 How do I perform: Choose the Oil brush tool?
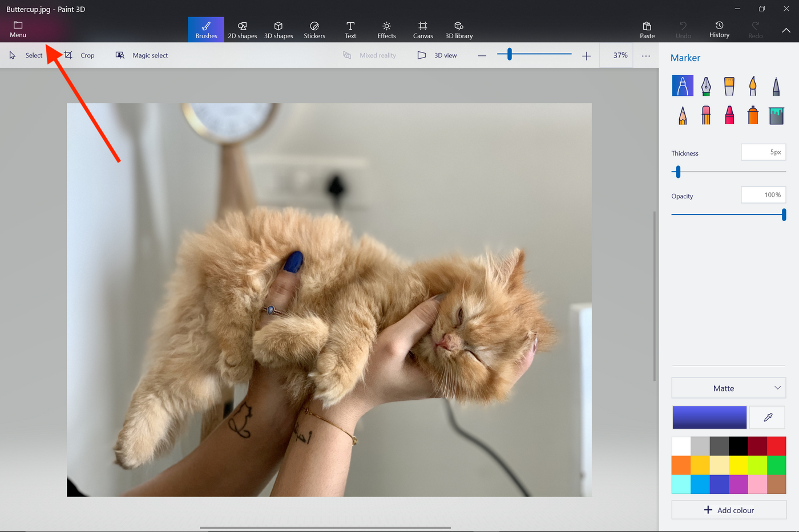[729, 86]
